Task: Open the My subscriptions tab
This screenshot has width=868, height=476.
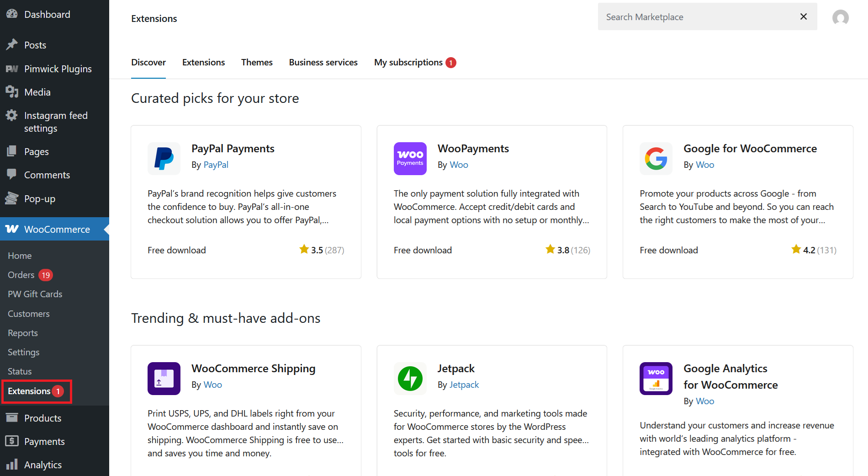Action: pos(408,62)
